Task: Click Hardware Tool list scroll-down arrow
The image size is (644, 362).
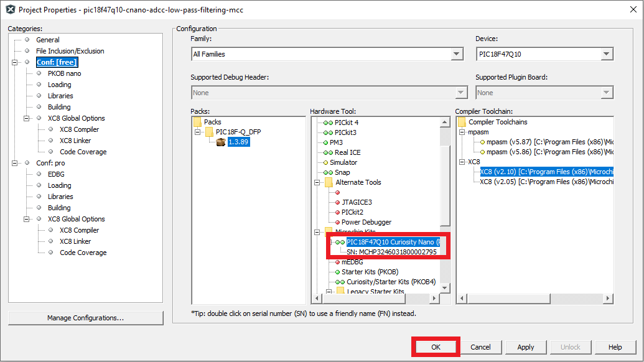Action: pos(445,288)
